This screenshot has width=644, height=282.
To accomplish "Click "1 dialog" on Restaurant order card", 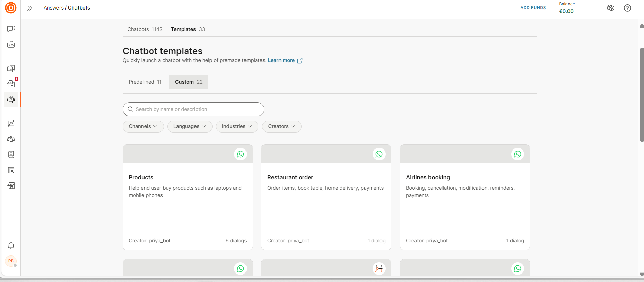I will (x=376, y=241).
